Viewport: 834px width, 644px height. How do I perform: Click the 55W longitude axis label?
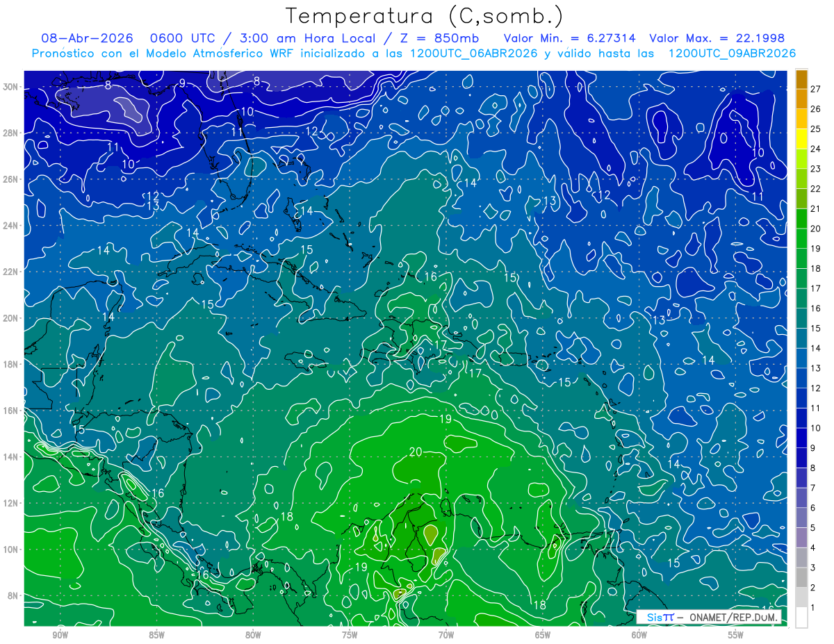(x=736, y=635)
